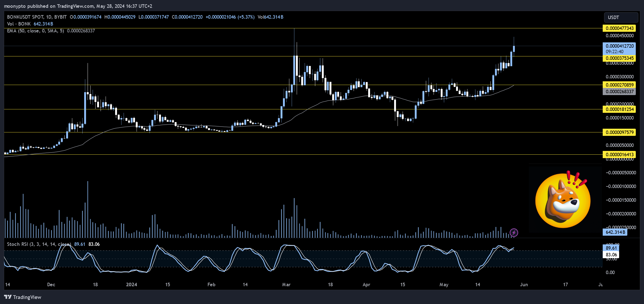The width and height of the screenshot is (644, 304).
Task: Click the high price H0.0000445029 value
Action: click(120, 17)
